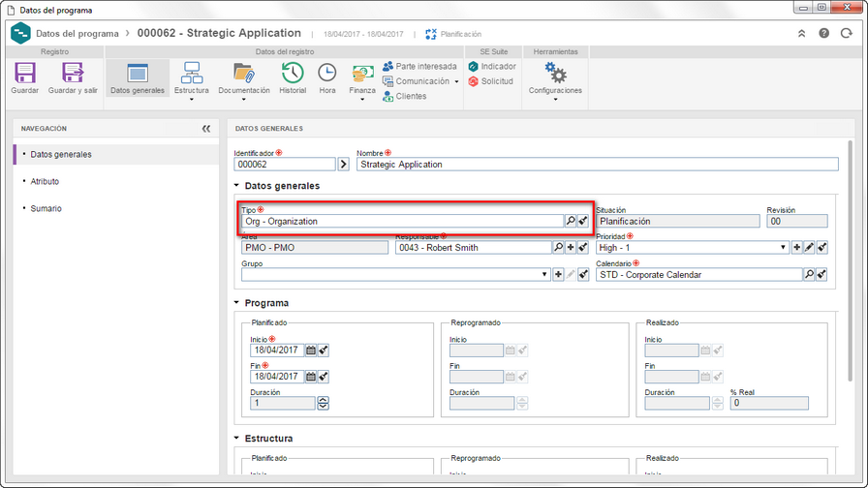
Task: Collapse the Programa section
Action: click(236, 303)
